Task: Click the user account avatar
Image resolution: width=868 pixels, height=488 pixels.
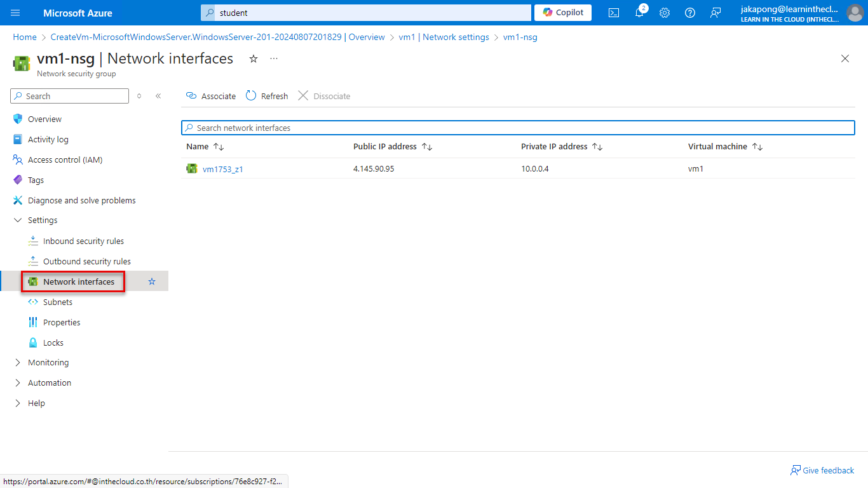Action: [855, 13]
